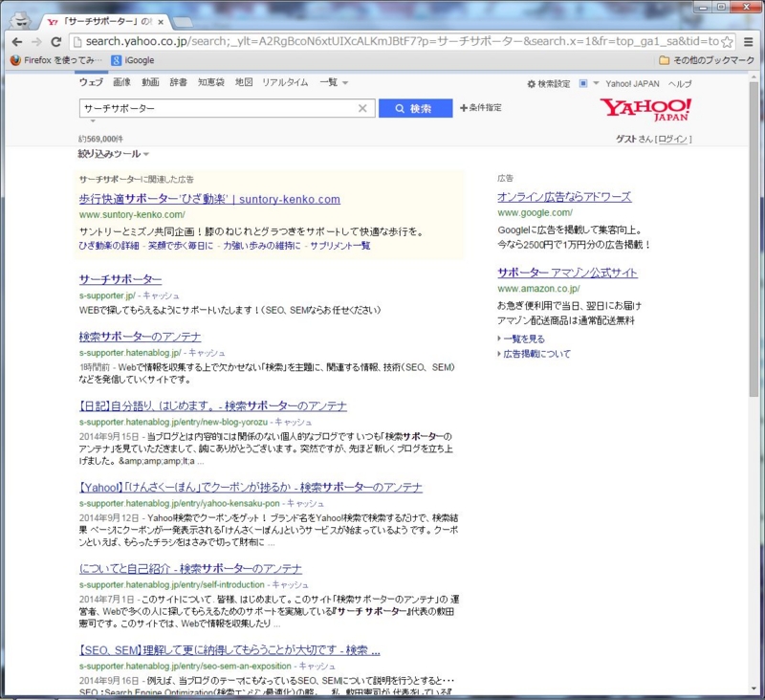Viewport: 765px width, 700px height.
Task: Click キャッシュ link under self-introduction
Action: (x=291, y=585)
